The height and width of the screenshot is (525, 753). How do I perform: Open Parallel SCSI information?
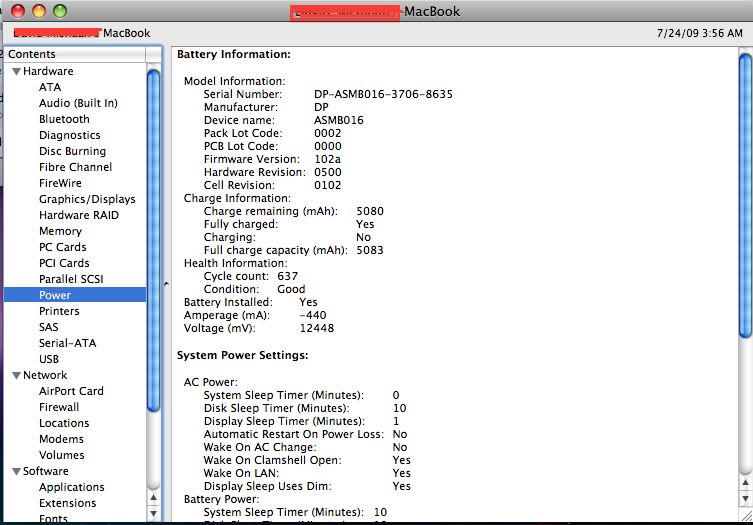click(71, 279)
